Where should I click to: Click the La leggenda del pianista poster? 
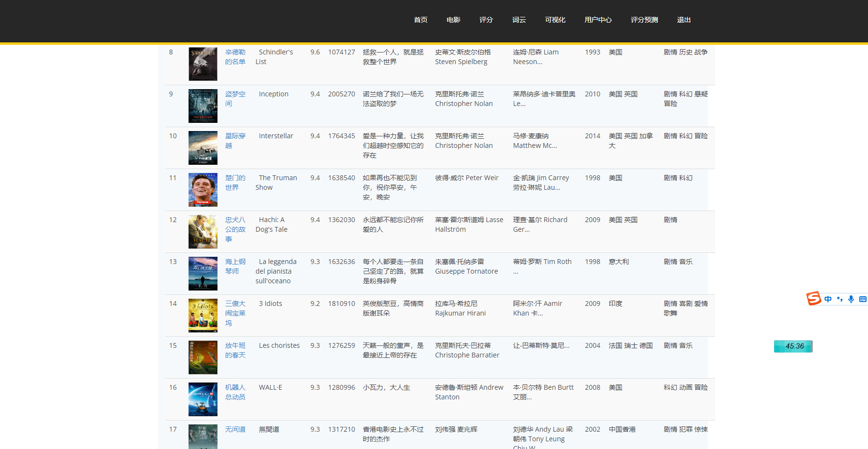(203, 273)
